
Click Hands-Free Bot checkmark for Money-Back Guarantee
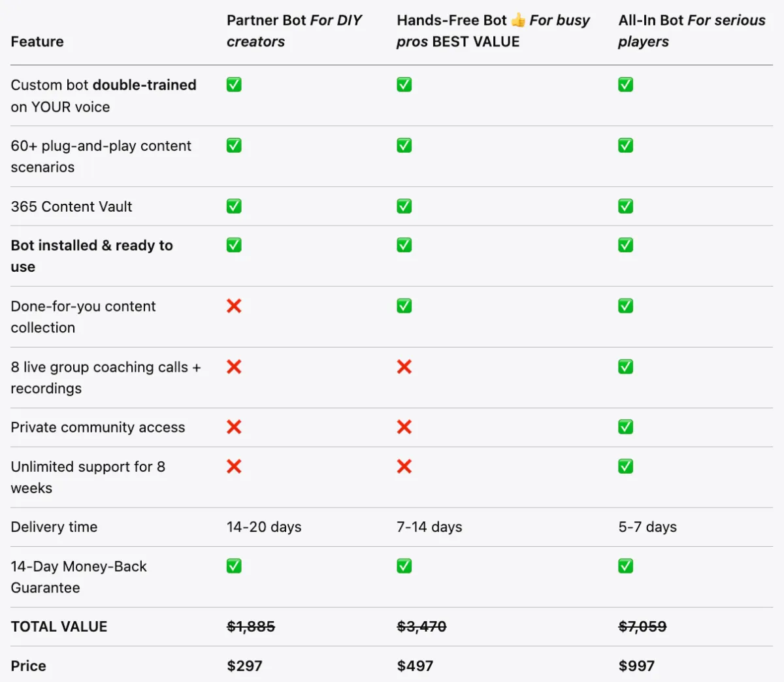tap(404, 566)
